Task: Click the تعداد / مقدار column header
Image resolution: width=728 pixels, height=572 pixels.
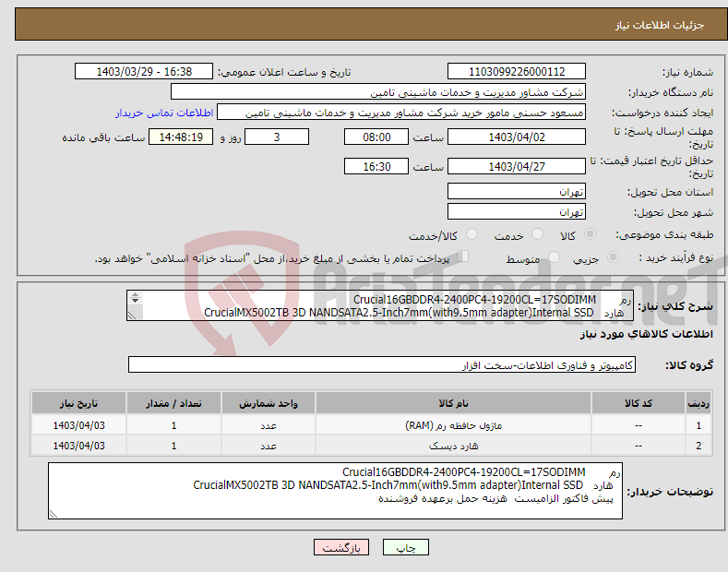Action: (x=173, y=403)
